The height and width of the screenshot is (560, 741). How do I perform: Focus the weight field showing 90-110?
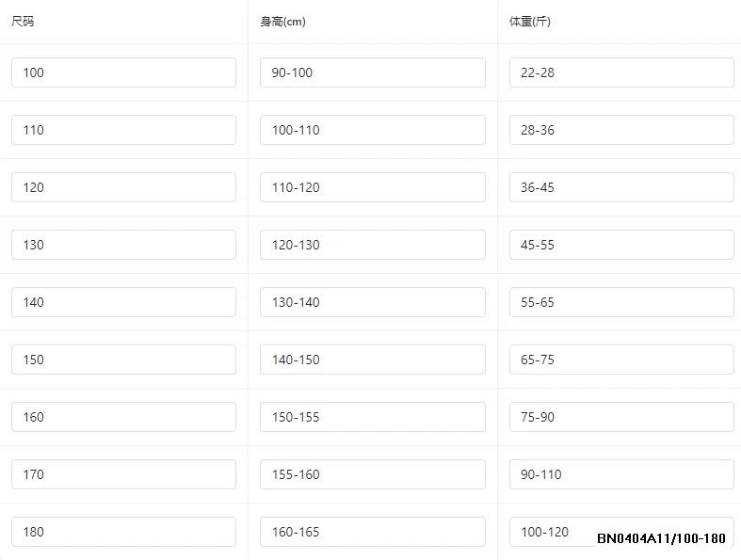621,474
